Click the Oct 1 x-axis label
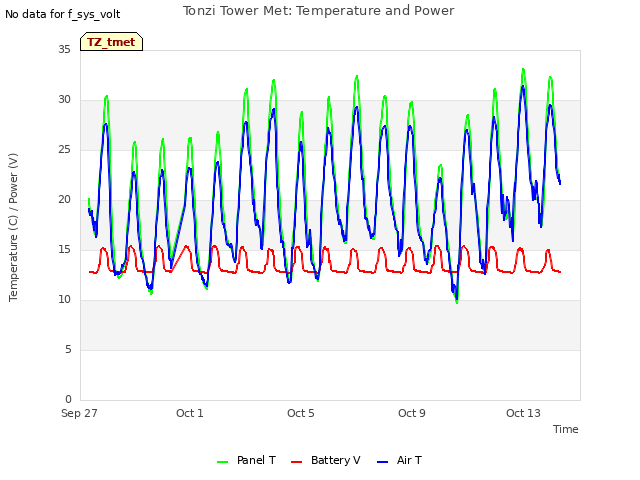The width and height of the screenshot is (640, 480). point(189,413)
